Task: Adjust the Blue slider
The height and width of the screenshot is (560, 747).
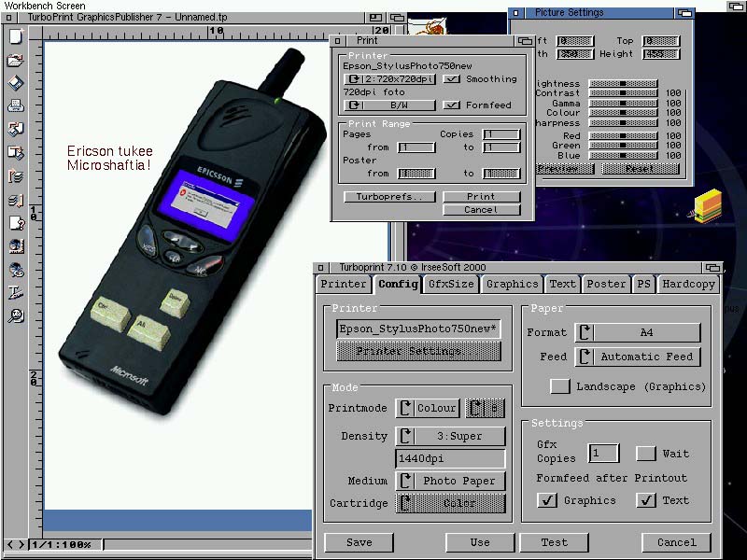Action: point(623,155)
